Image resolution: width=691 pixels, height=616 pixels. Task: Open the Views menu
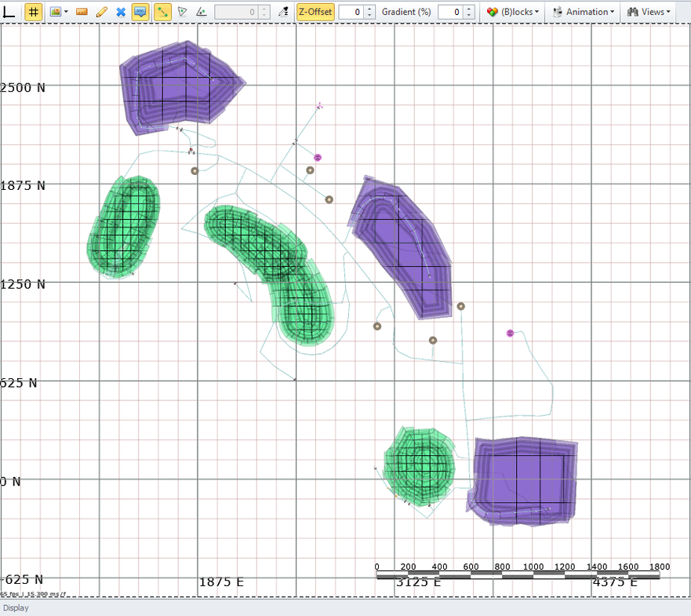pyautogui.click(x=648, y=12)
